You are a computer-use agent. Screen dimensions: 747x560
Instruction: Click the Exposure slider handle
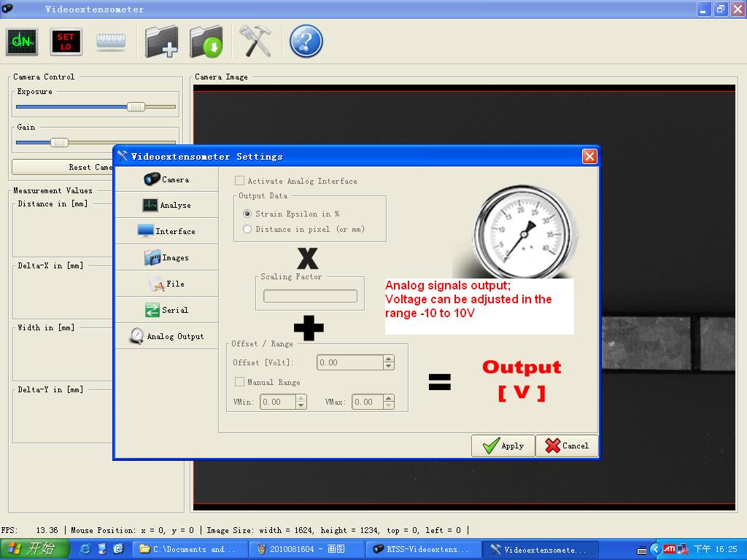[136, 106]
